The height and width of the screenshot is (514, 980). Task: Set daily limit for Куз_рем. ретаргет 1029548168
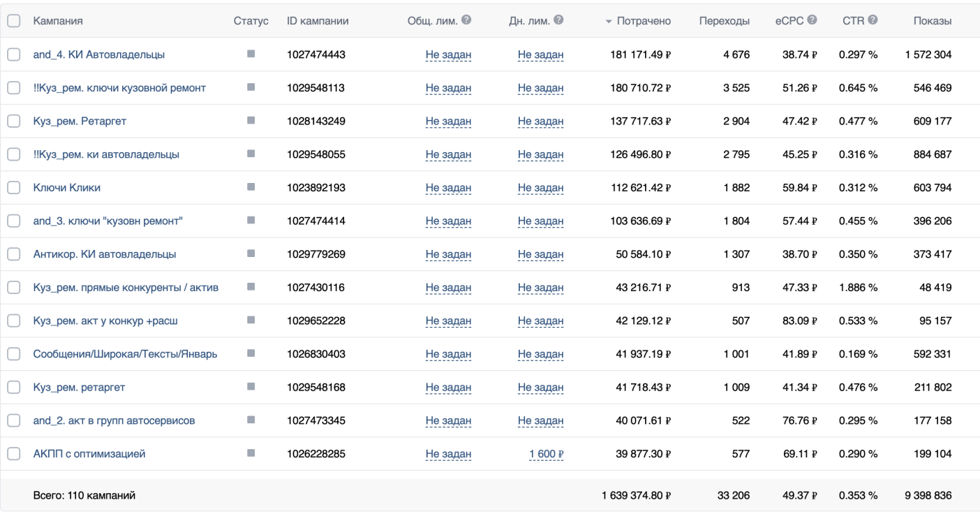pos(541,388)
